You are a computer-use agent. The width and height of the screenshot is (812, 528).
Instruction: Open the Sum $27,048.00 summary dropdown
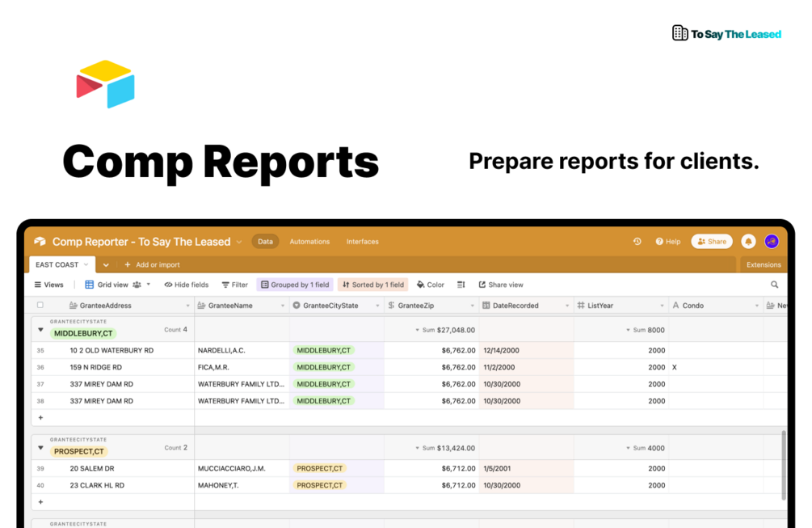coord(445,330)
